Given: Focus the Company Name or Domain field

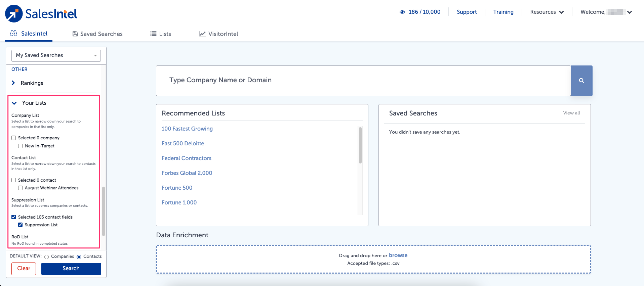Looking at the screenshot, I should (363, 81).
